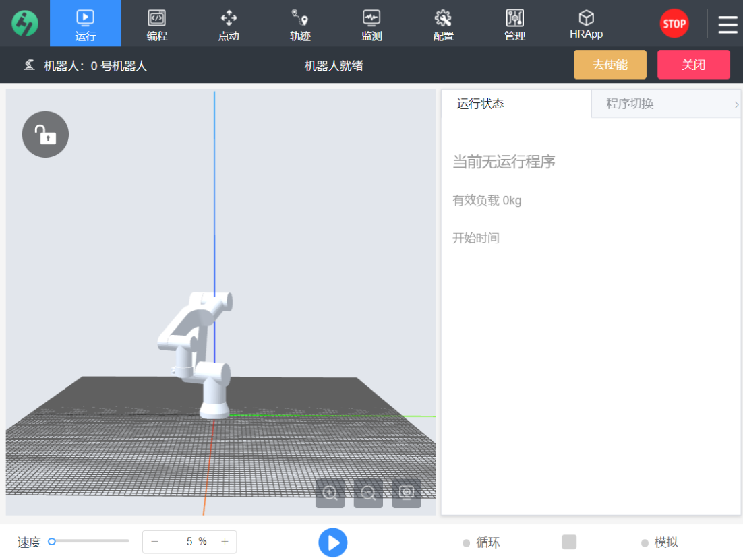
Task: Toggle the unlock padlock button in 3D view
Action: click(x=46, y=135)
